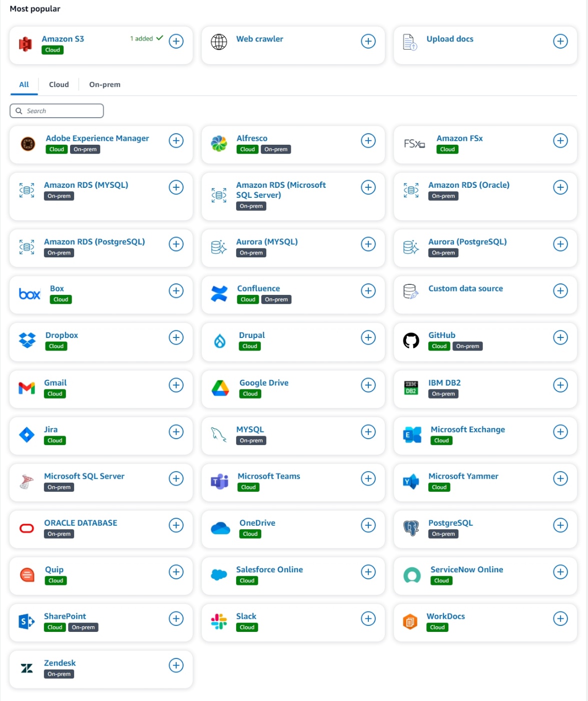Add the OneDrive connector

(368, 525)
